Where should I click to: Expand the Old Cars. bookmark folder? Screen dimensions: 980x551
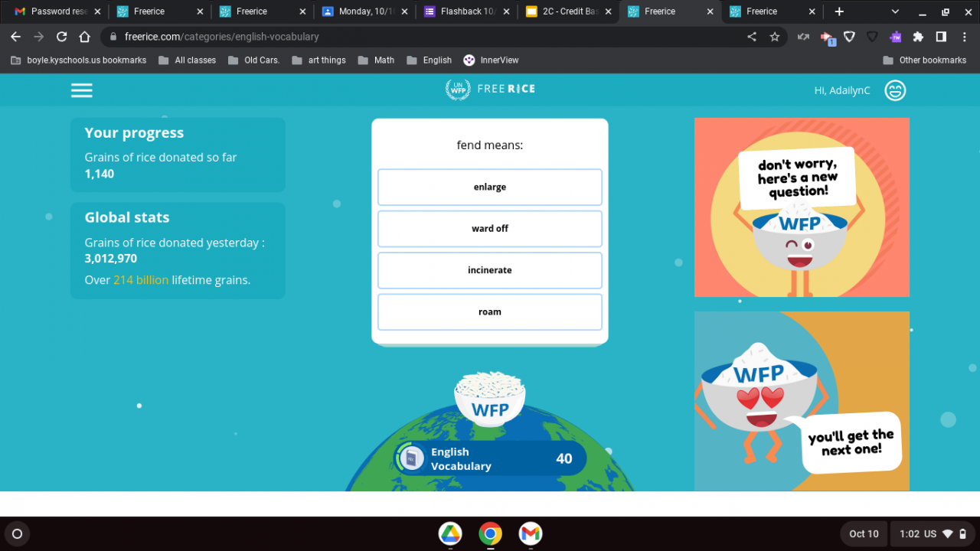click(254, 60)
